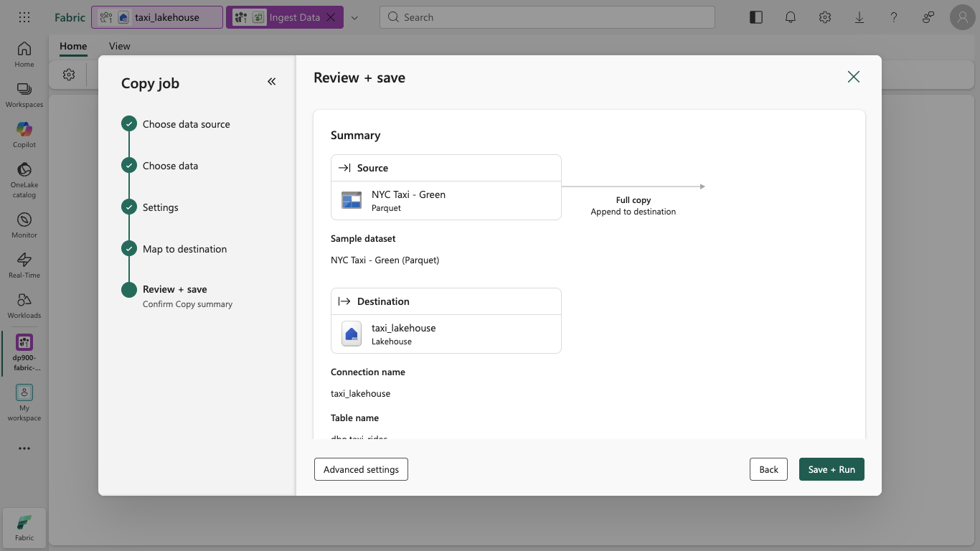Open Monitor in the sidebar
Image resolution: width=980 pixels, height=551 pixels.
tap(24, 225)
